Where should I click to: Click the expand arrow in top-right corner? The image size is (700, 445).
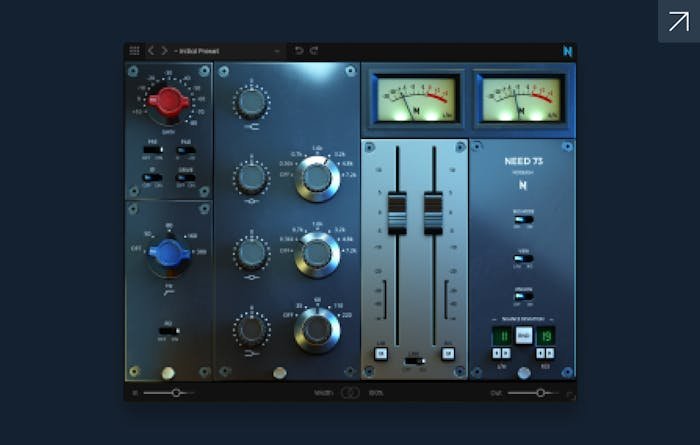point(679,21)
